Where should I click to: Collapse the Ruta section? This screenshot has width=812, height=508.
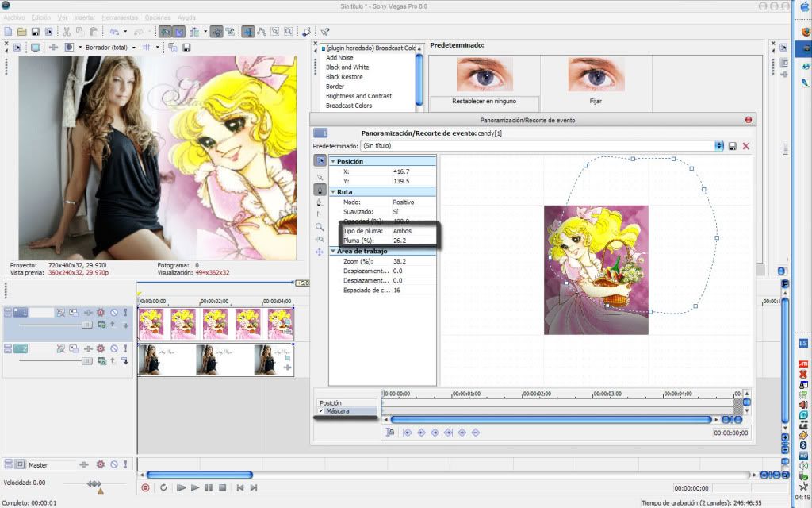click(333, 192)
